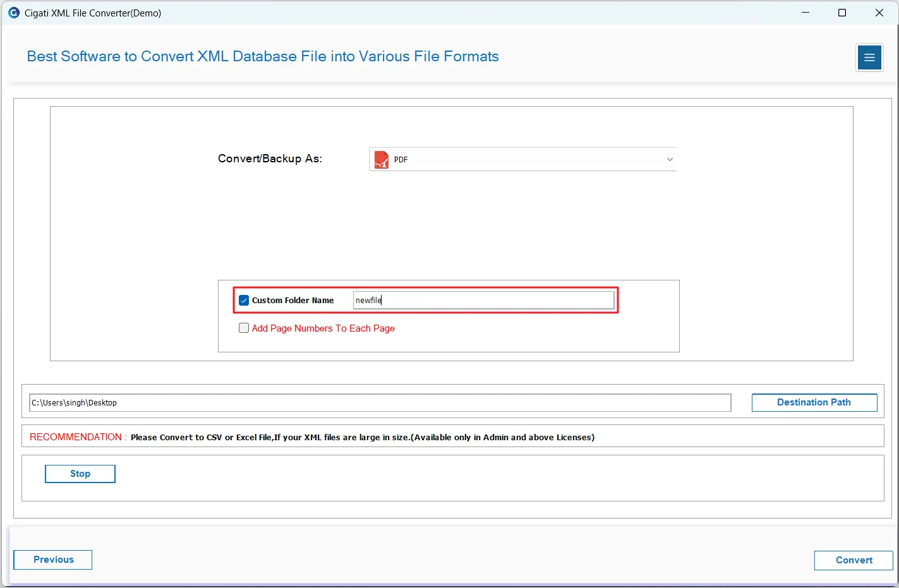Click the Cigati app logo in title bar
Viewport: 899px width, 588px height.
[14, 13]
